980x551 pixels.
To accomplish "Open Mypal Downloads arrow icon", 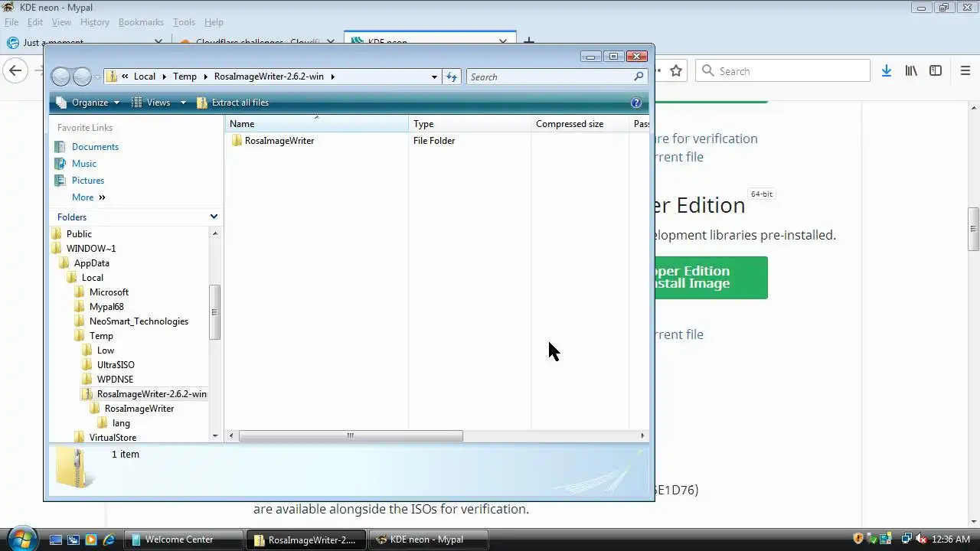I will coord(886,71).
